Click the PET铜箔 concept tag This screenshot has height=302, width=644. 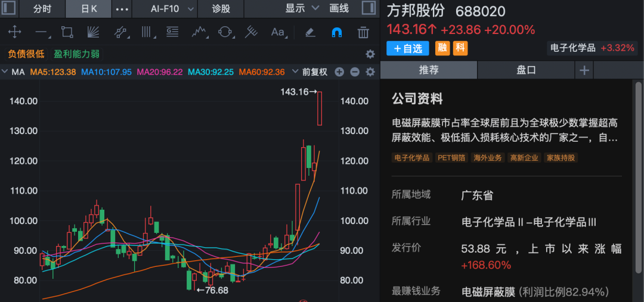point(452,158)
